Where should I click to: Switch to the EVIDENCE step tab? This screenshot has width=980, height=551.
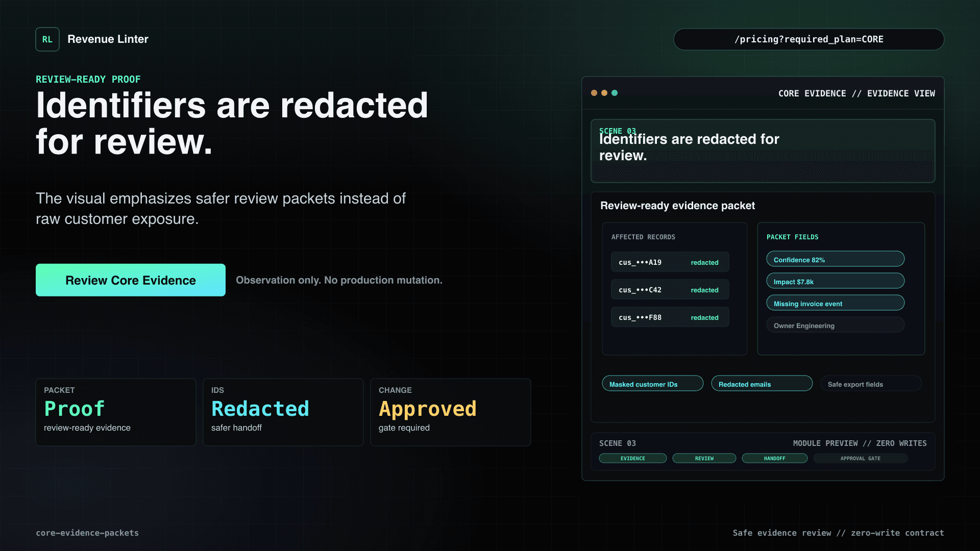click(632, 458)
